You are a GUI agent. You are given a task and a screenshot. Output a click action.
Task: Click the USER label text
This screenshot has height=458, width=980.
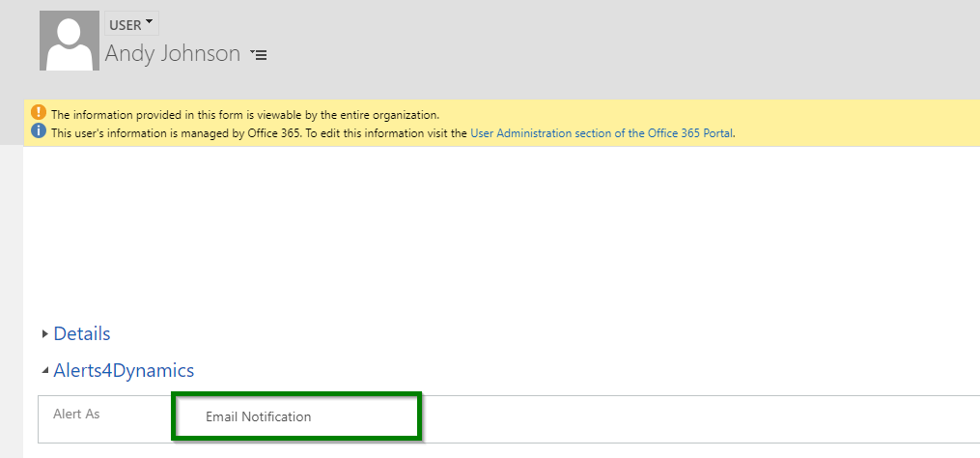point(125,26)
